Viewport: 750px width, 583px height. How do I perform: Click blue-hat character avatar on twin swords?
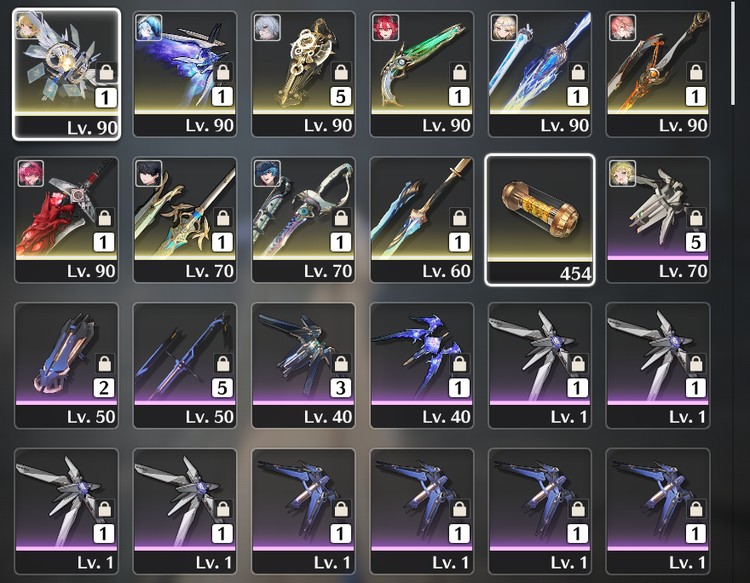(267, 173)
